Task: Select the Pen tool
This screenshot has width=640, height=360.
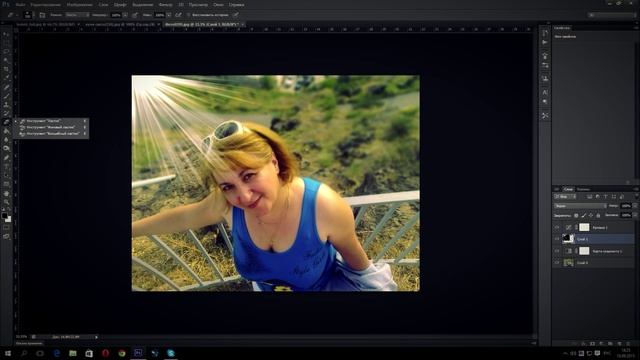Action: tap(6, 158)
